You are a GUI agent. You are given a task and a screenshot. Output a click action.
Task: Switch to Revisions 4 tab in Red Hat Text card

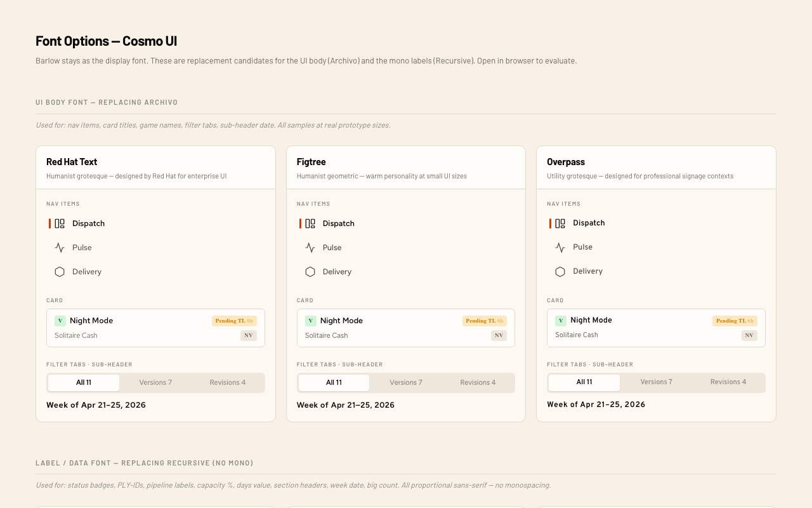[x=228, y=383]
